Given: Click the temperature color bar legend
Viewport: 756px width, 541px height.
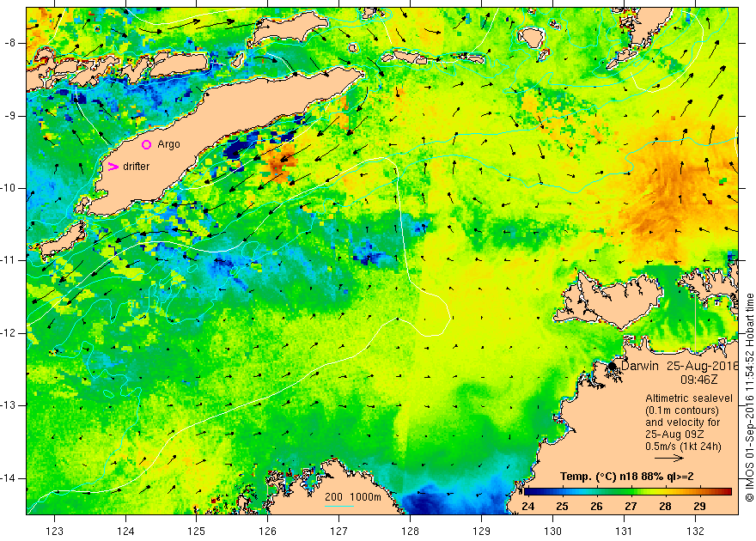Looking at the screenshot, I should point(628,492).
